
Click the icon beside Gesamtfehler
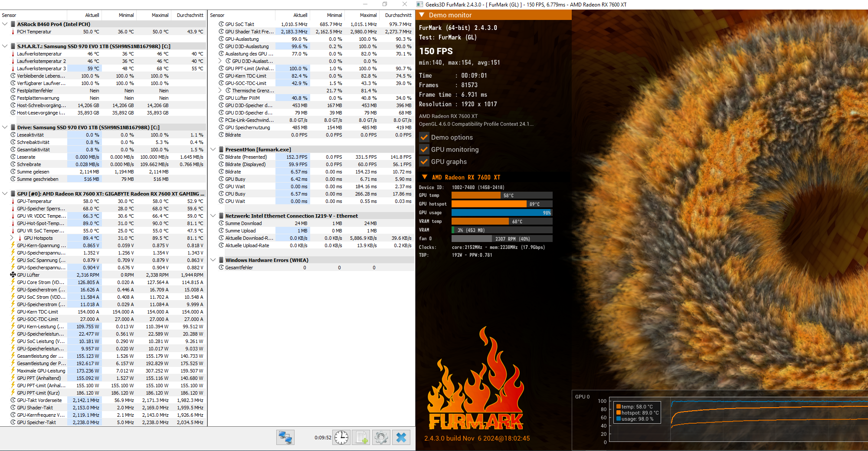[x=221, y=268]
